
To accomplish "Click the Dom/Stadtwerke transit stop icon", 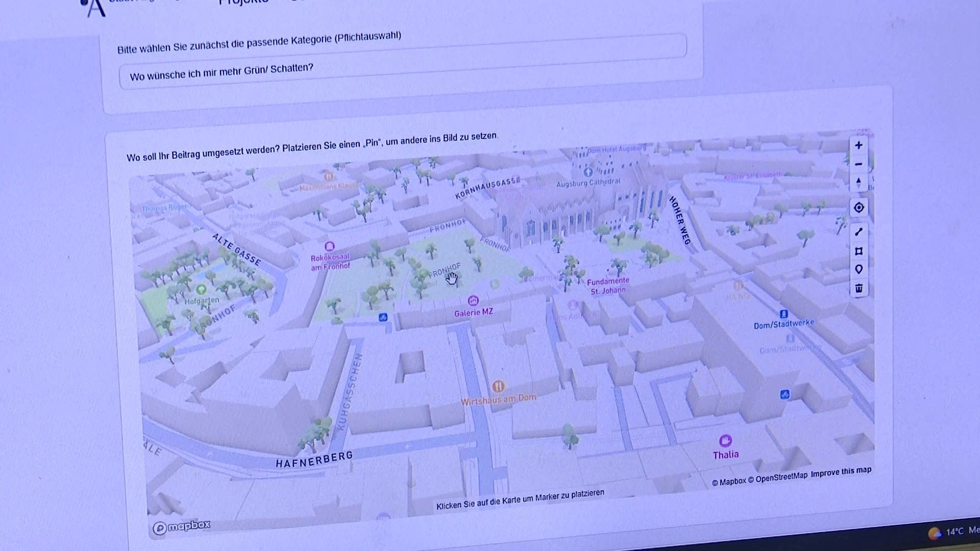I will pyautogui.click(x=783, y=314).
